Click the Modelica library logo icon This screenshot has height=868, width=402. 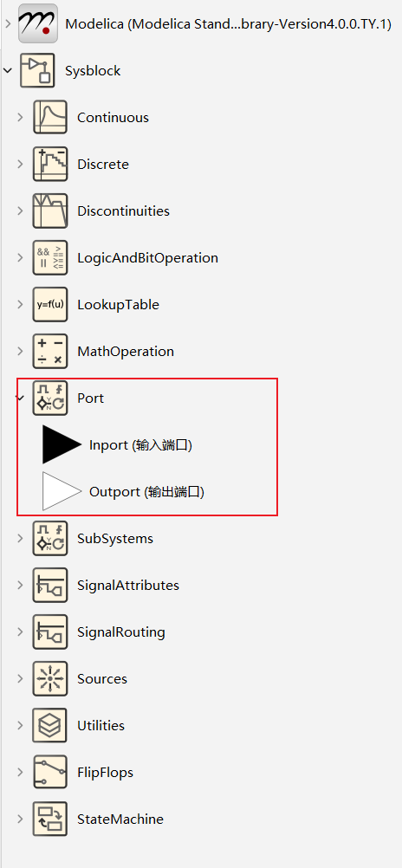[x=37, y=23]
